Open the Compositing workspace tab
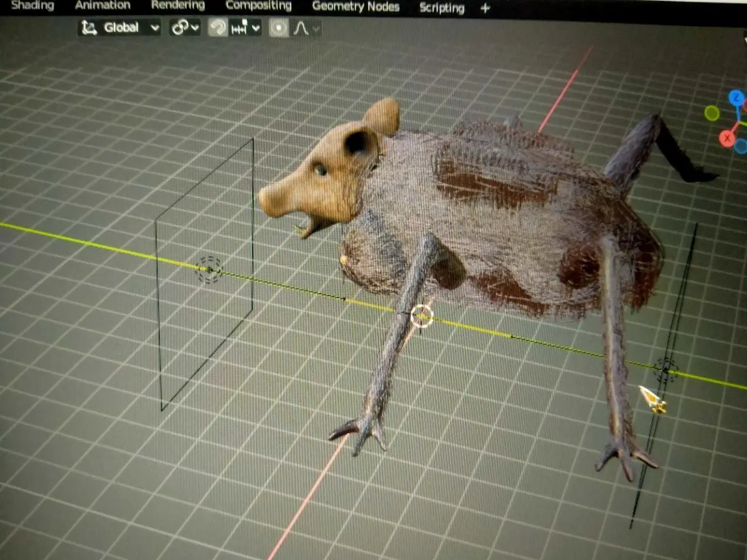 [x=258, y=6]
